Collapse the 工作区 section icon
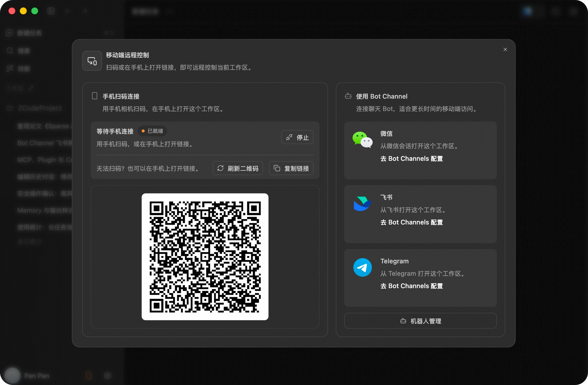Image resolution: width=588 pixels, height=385 pixels. click(31, 88)
